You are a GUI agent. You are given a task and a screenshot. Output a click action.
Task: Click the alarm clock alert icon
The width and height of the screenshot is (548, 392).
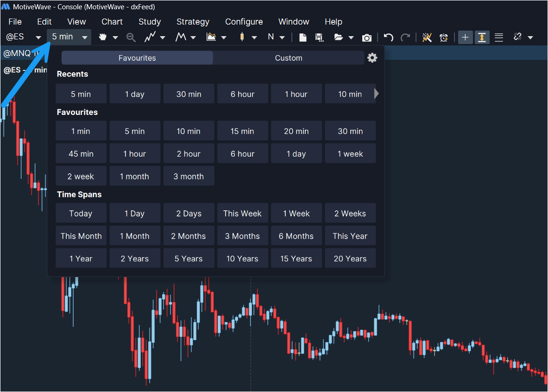coord(444,38)
